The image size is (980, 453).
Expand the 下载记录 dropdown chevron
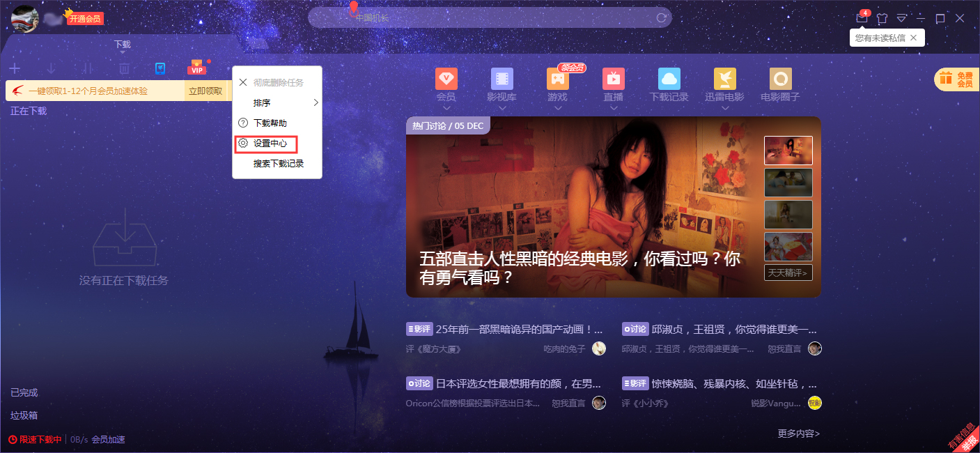point(669,106)
